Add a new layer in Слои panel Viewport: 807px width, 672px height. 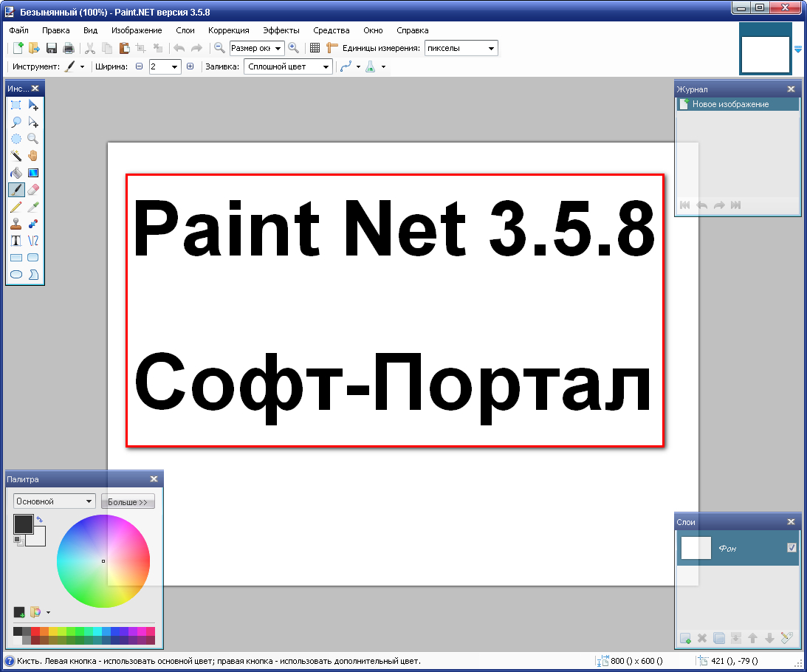(x=685, y=638)
